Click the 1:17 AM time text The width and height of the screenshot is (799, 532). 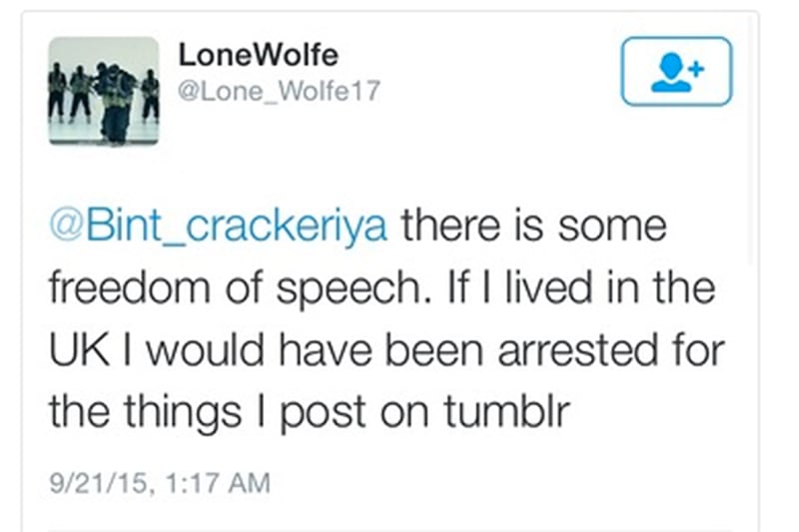coord(218,483)
